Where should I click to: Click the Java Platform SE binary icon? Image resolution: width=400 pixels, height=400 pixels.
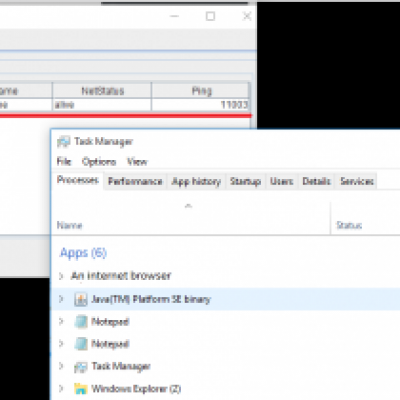click(x=80, y=299)
